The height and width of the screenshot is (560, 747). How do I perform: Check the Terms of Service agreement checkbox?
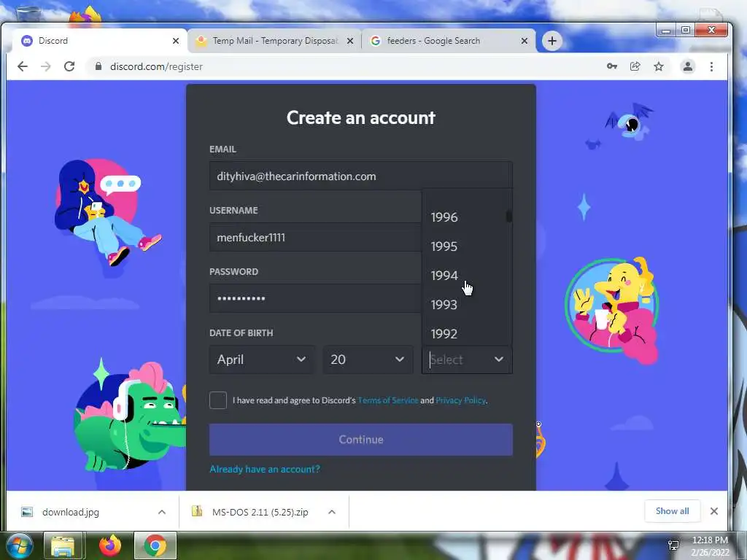pyautogui.click(x=218, y=400)
